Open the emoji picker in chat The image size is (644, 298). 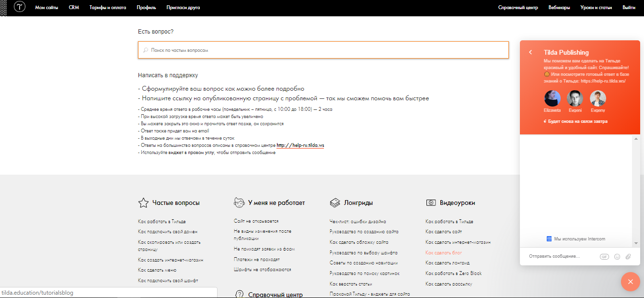617,257
